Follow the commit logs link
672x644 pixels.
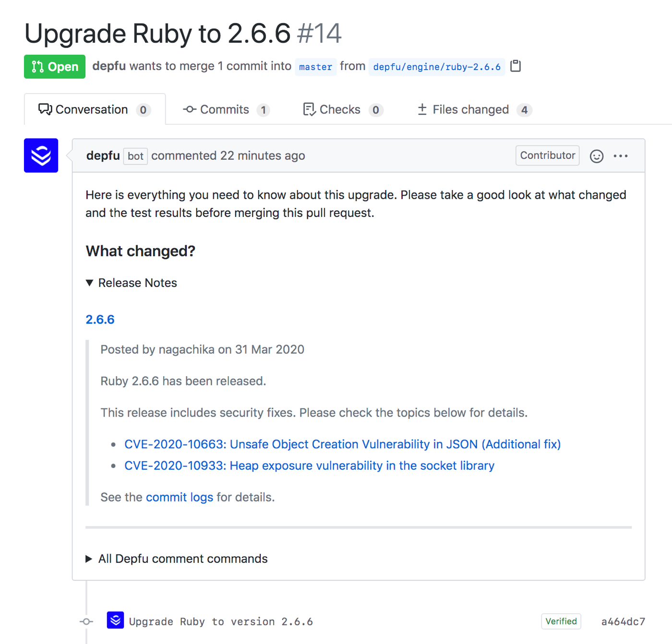point(179,497)
